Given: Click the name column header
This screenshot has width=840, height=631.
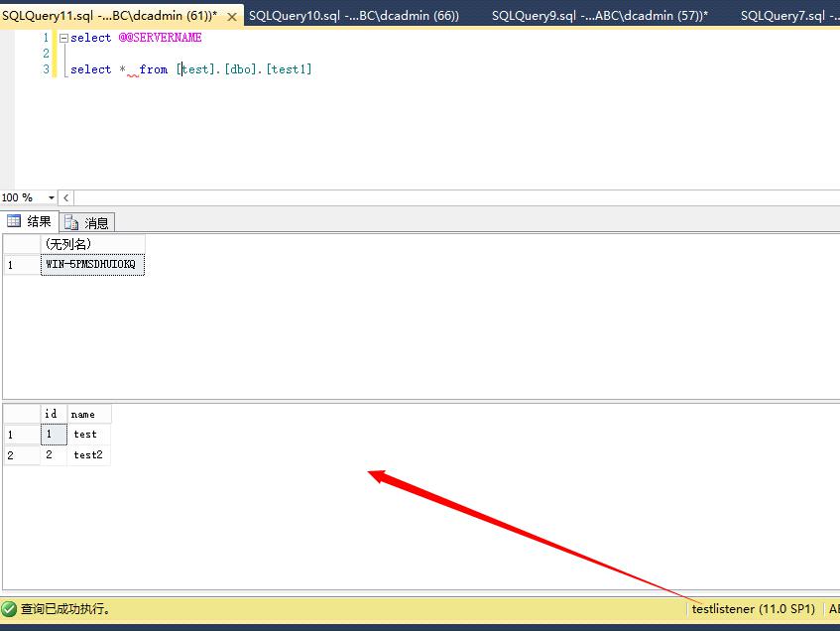Looking at the screenshot, I should 89,414.
